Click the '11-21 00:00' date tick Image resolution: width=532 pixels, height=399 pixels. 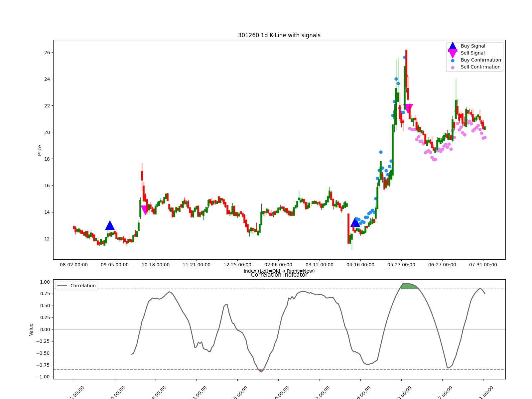pos(197,265)
